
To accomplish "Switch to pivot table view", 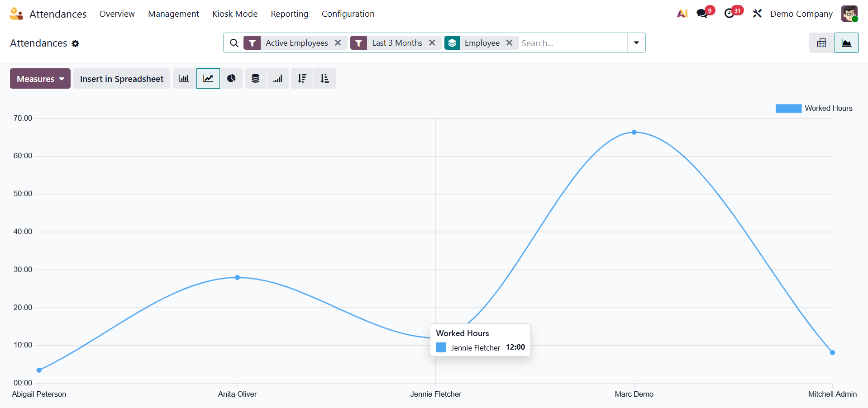I will pos(821,43).
